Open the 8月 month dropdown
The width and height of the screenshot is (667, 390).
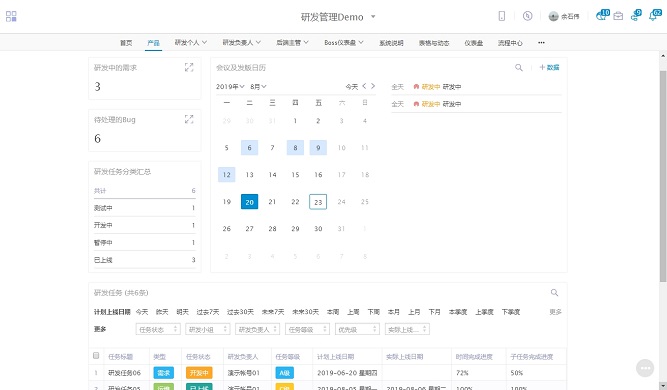coord(258,86)
